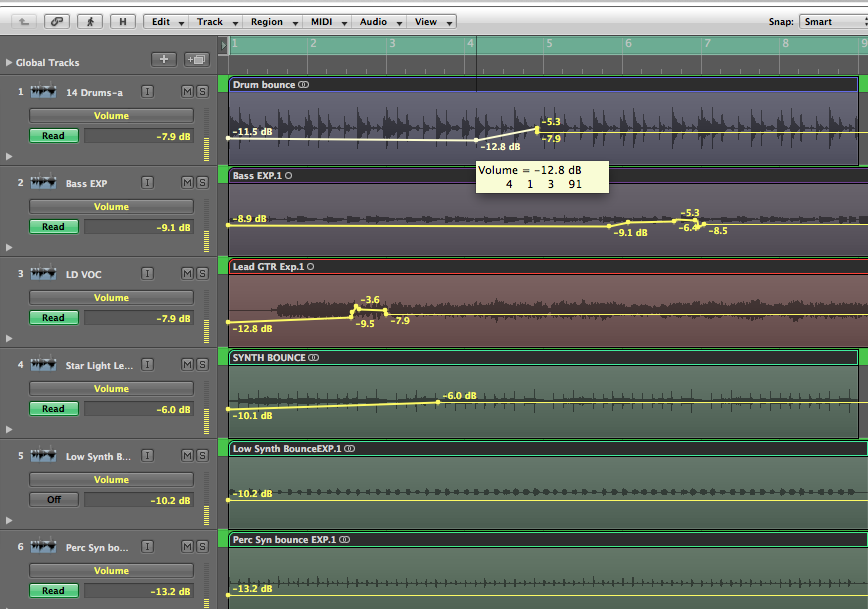The width and height of the screenshot is (868, 609).
Task: Toggle input monitoring on Bass EXP
Action: coord(147,183)
